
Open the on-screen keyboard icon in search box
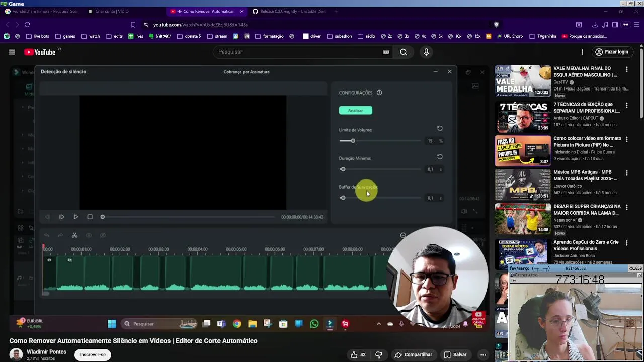click(x=386, y=52)
